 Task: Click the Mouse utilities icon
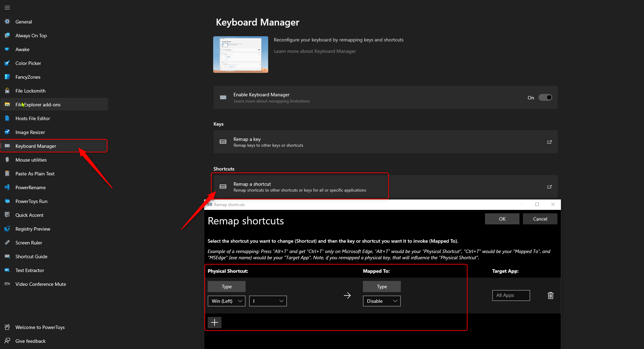7,159
